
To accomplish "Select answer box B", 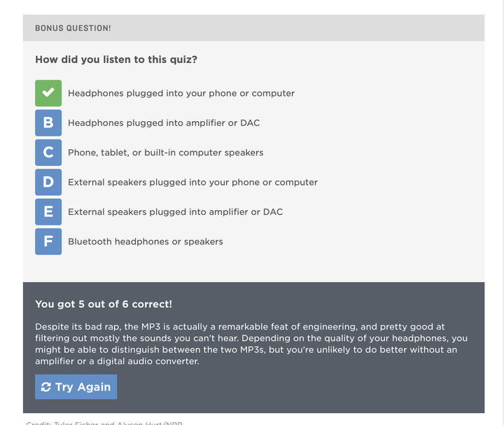I will click(x=48, y=123).
